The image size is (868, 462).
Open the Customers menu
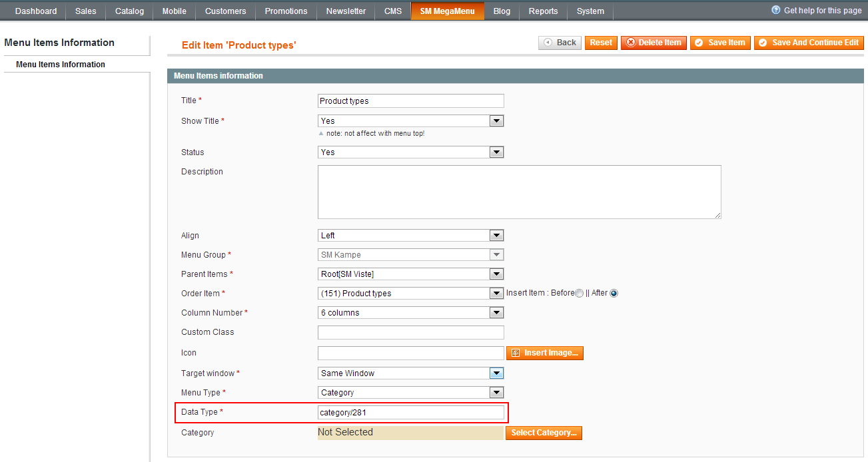226,11
